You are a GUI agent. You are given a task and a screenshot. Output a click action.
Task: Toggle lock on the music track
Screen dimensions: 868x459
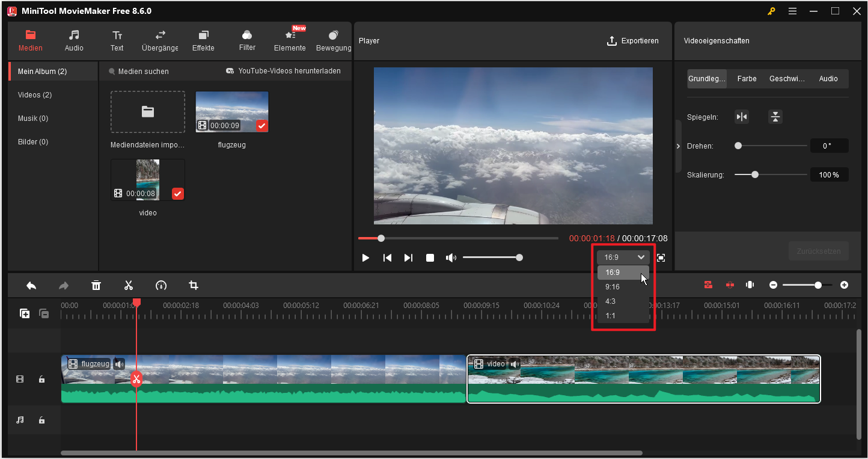pos(41,420)
